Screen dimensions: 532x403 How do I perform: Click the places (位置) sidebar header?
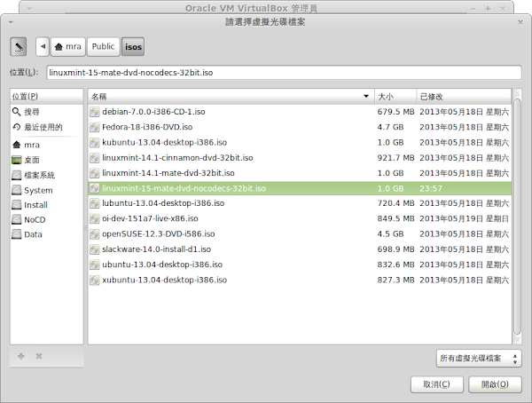point(46,97)
